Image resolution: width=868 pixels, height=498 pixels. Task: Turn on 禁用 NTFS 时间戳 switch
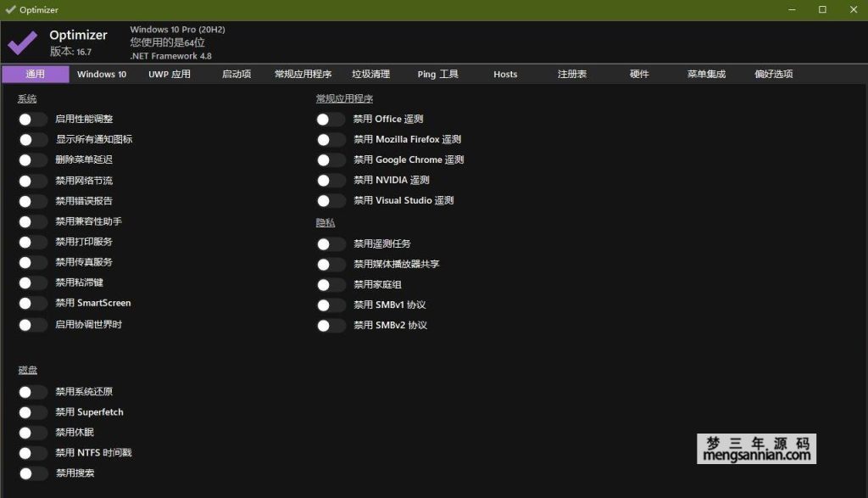33,453
